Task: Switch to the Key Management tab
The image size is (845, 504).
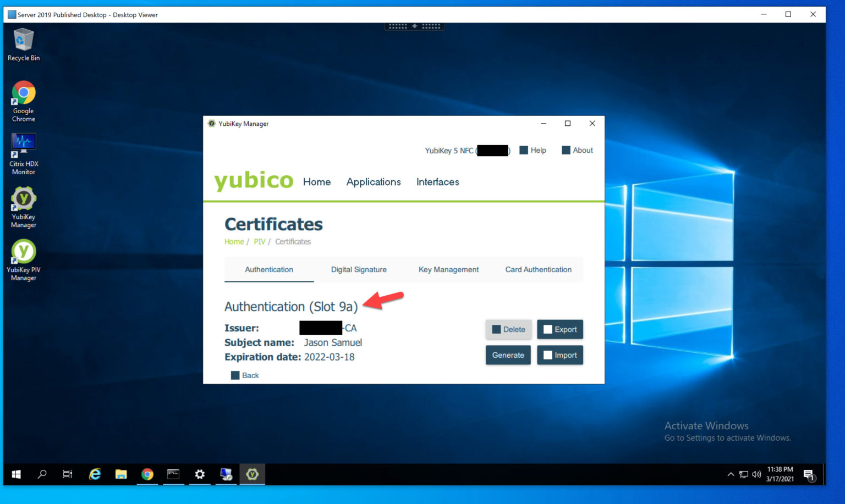Action: [448, 269]
